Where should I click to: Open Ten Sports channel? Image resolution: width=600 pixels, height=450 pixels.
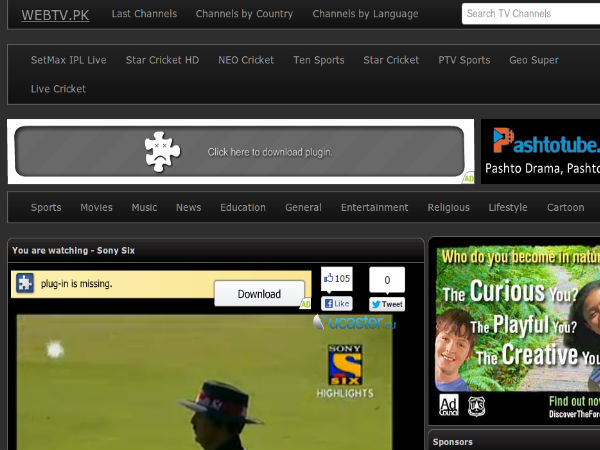(319, 60)
